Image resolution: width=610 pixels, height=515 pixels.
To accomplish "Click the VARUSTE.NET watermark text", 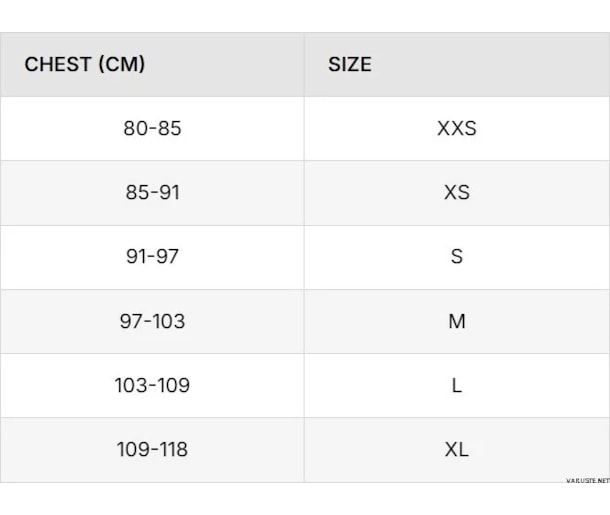I will [587, 480].
